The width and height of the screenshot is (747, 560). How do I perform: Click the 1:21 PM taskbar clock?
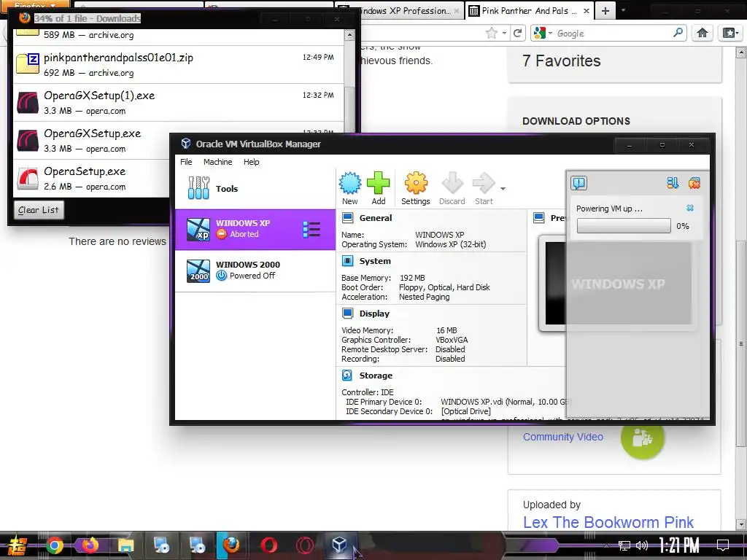[x=679, y=544]
